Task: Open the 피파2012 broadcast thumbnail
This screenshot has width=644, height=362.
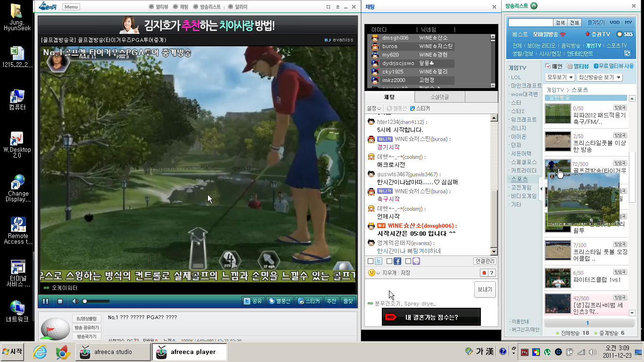Action: 558,115
